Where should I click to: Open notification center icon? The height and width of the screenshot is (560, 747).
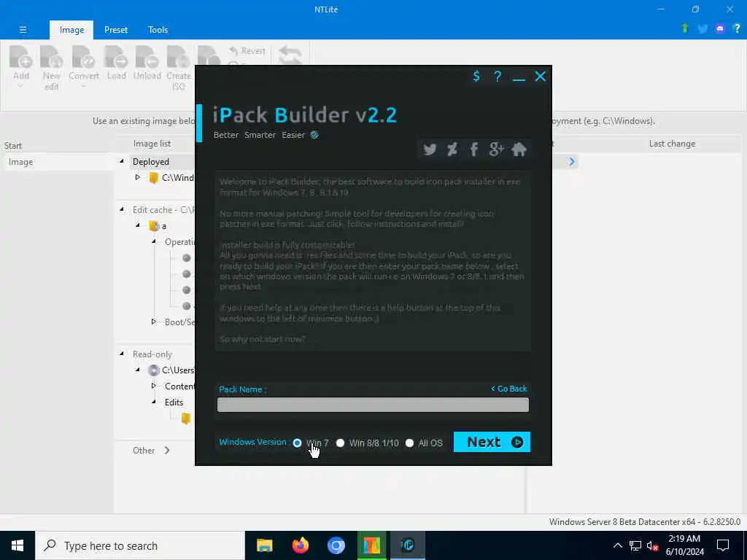coord(723,545)
